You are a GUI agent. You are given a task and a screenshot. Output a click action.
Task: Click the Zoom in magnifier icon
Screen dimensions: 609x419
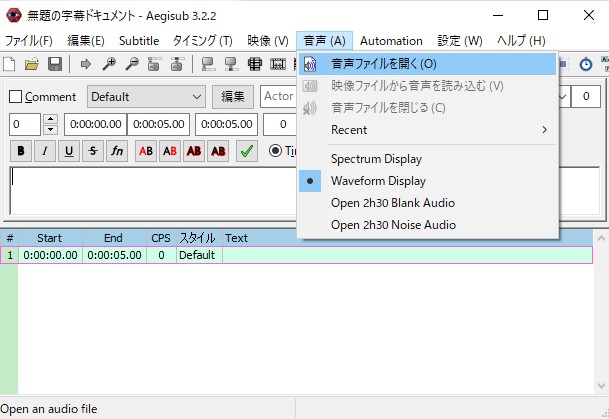point(109,64)
